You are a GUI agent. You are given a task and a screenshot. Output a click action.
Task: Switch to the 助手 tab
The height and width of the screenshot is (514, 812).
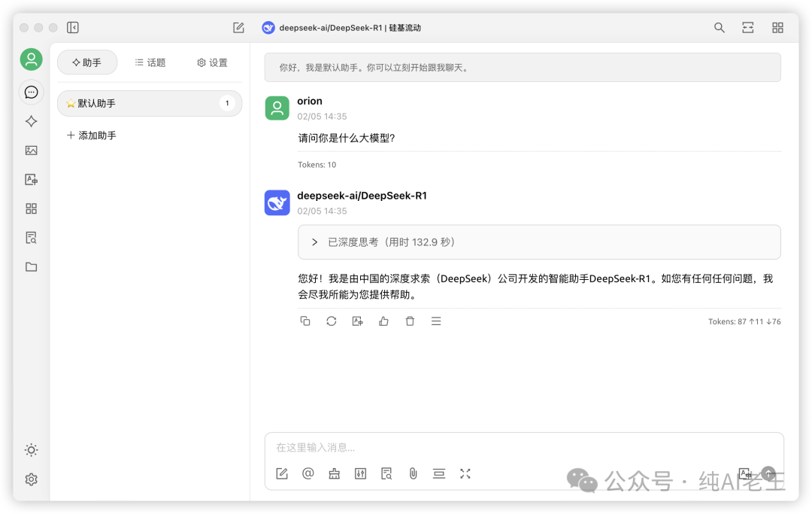(x=87, y=62)
